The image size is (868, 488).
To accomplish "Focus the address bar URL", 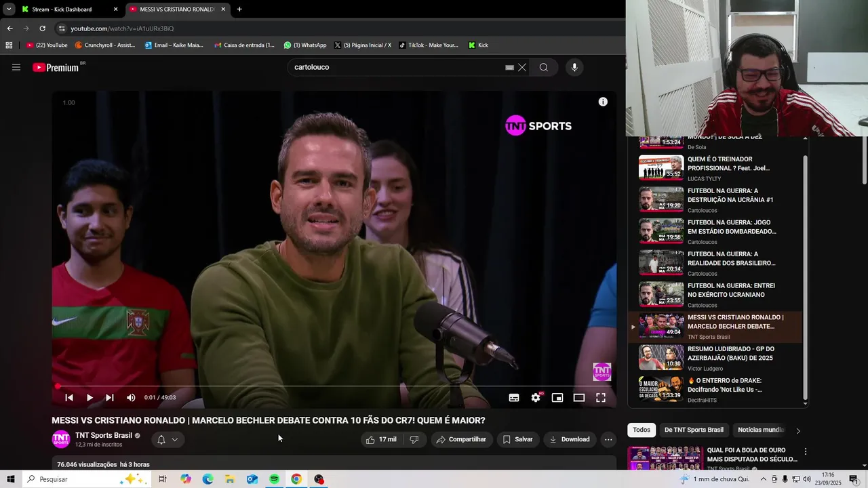I will coord(122,28).
